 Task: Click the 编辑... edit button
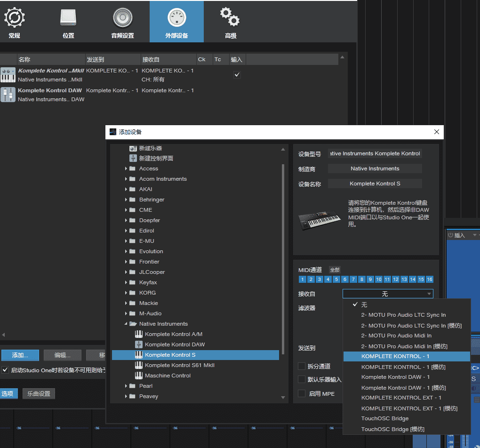(x=63, y=355)
